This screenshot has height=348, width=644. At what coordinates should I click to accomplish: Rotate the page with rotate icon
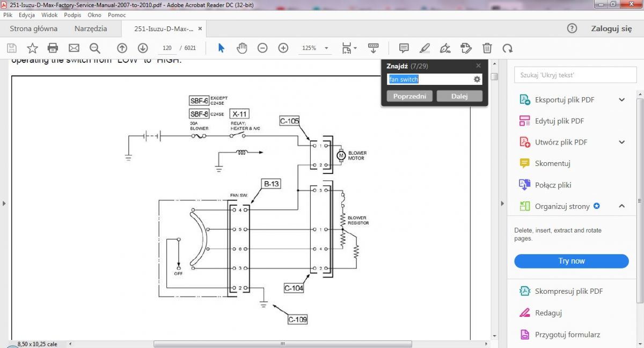point(507,48)
